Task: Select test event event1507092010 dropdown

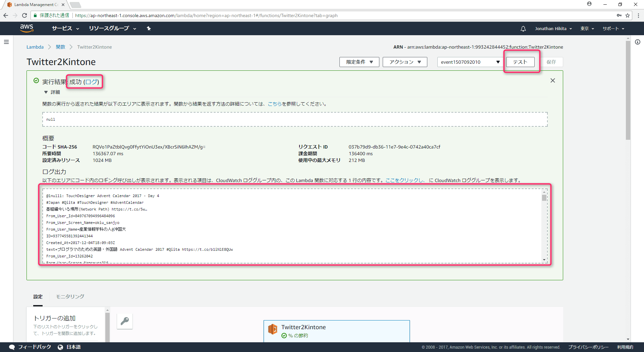Action: (x=470, y=62)
